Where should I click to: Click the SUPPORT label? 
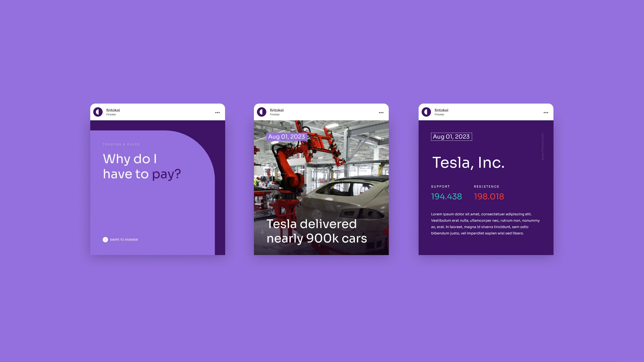pos(440,186)
